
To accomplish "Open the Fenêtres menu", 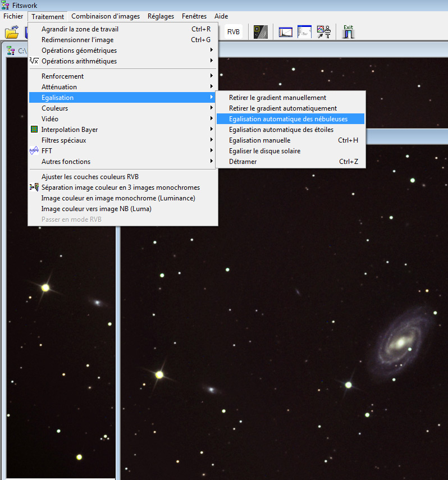I will click(x=194, y=16).
